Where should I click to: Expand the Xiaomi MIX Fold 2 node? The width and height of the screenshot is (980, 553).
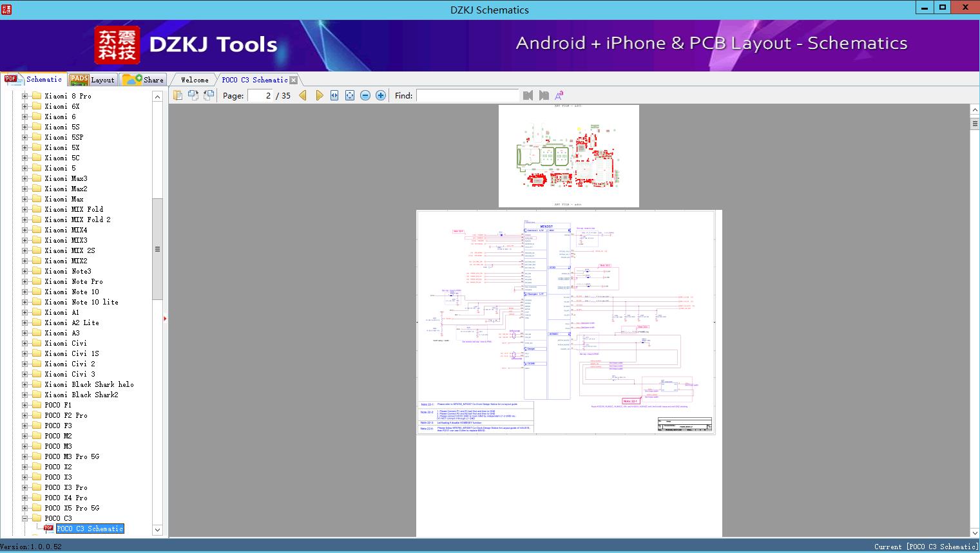24,220
